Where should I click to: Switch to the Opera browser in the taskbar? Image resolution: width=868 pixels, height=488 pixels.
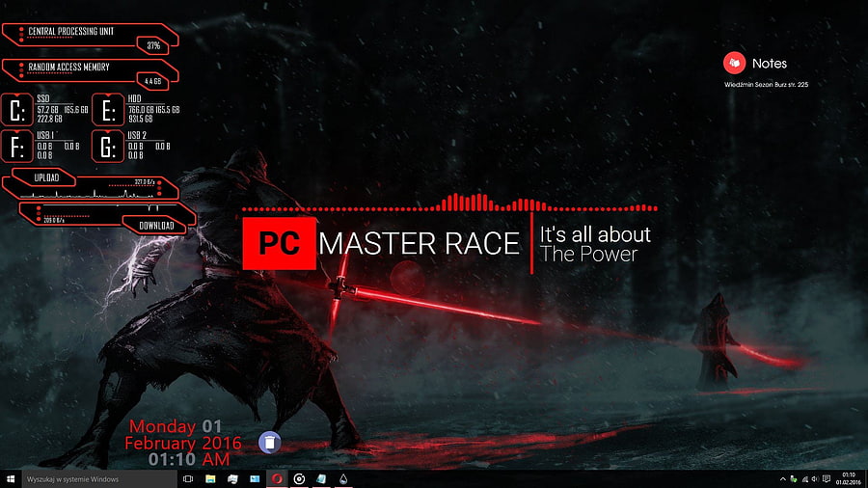click(x=277, y=479)
